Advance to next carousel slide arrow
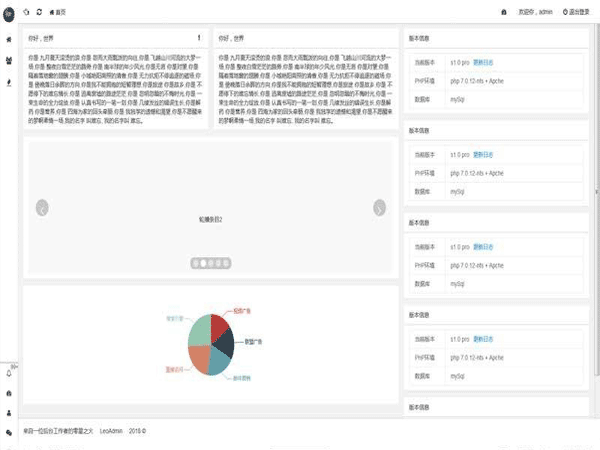The width and height of the screenshot is (600, 450). pyautogui.click(x=380, y=208)
